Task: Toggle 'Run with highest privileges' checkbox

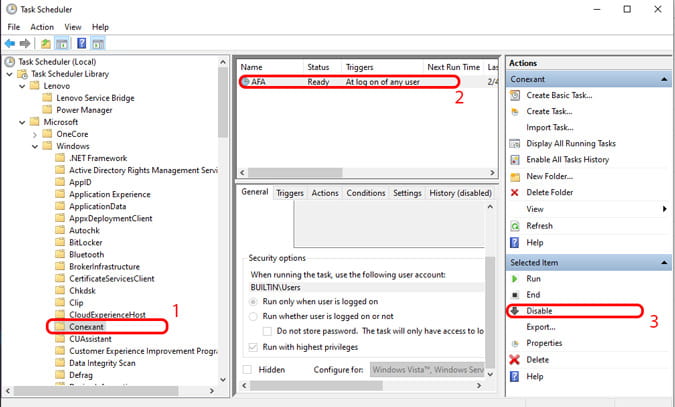Action: coord(253,346)
